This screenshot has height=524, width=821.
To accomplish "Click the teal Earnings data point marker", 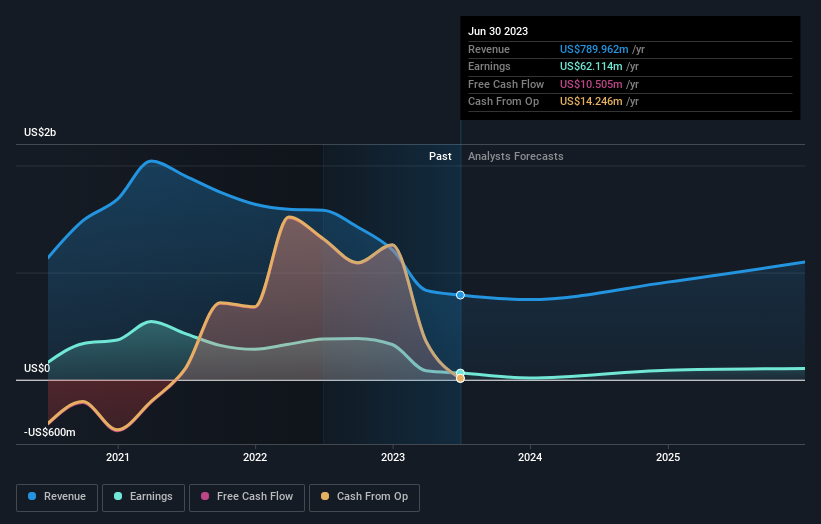I will pyautogui.click(x=460, y=373).
